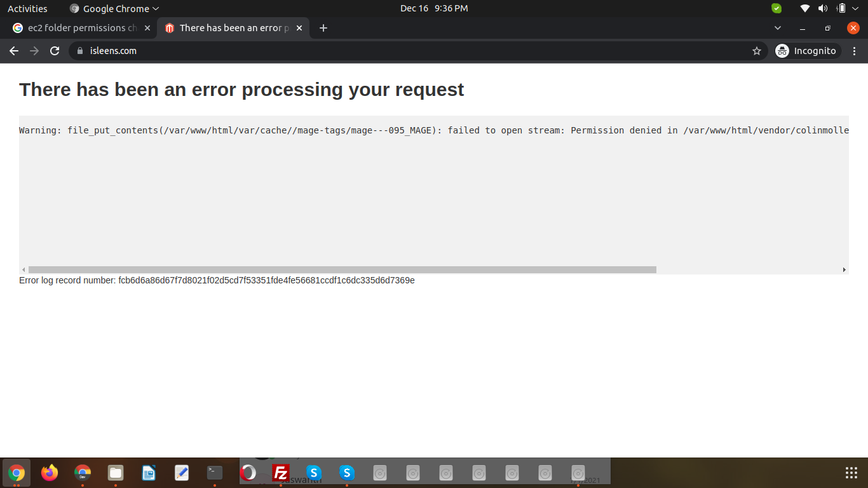The width and height of the screenshot is (868, 488).
Task: Click the green checkmark tray indicator
Action: (x=776, y=8)
